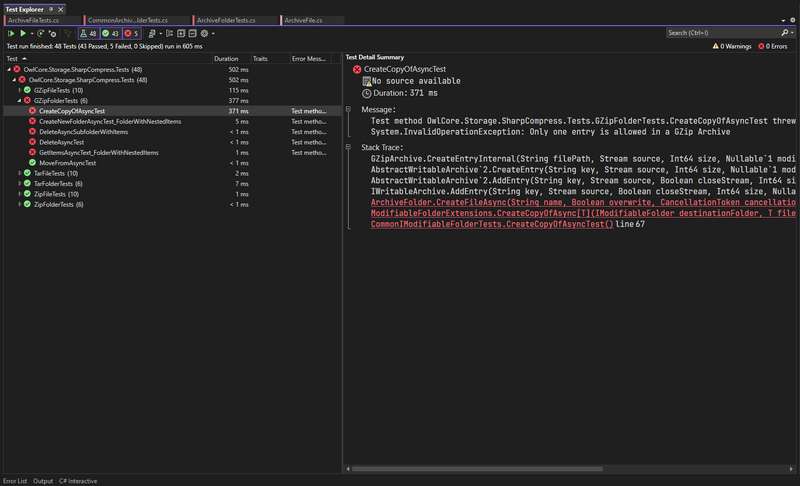Expand the ZipFileTests node
The width and height of the screenshot is (800, 486).
tap(19, 194)
